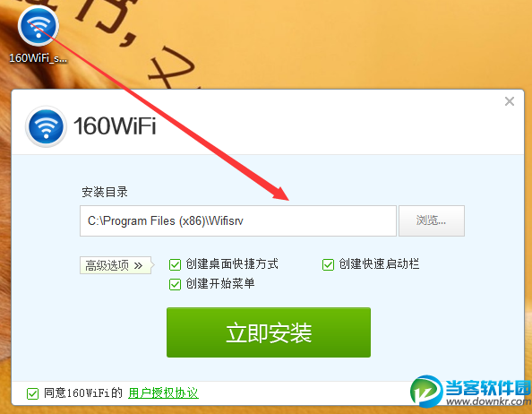532x414 pixels.
Task: Click the 当客软件园 watermark title text
Action: [x=488, y=388]
